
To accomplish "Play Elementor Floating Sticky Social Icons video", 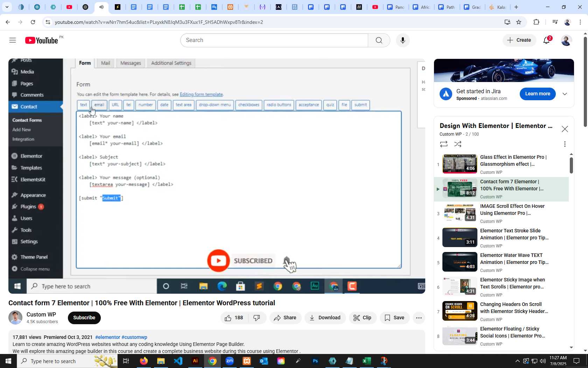I will pyautogui.click(x=501, y=336).
